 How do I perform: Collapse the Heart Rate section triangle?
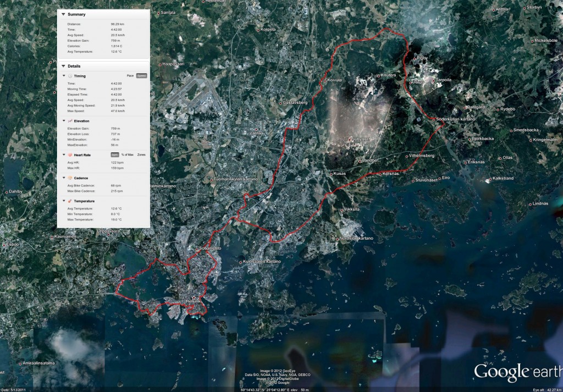point(64,155)
